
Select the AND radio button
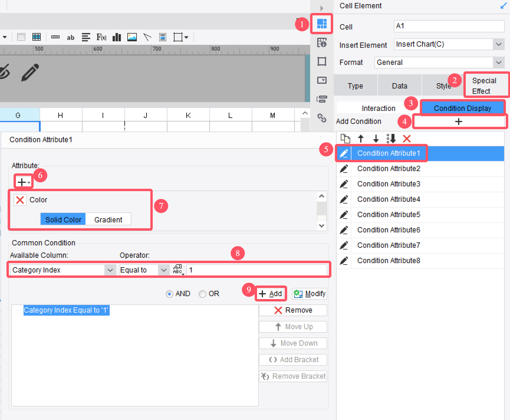click(x=169, y=294)
